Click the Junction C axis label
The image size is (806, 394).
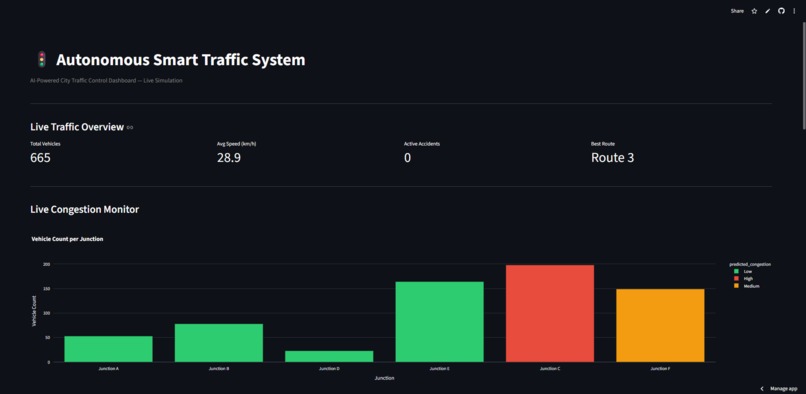click(549, 369)
